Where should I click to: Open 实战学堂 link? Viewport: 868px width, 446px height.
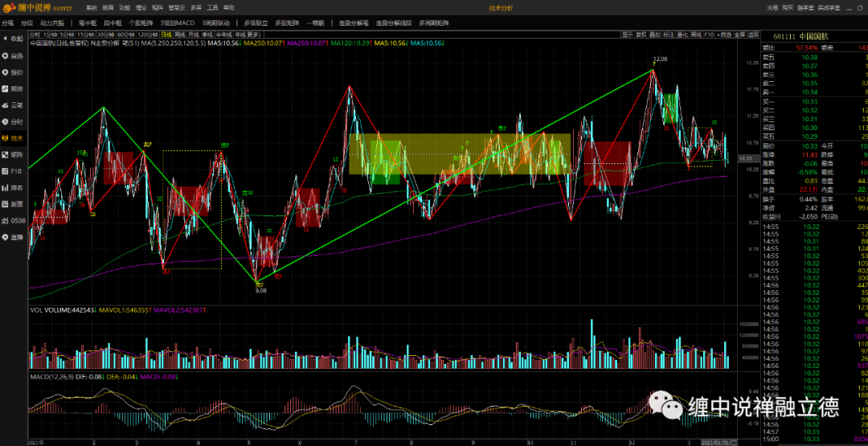click(829, 8)
